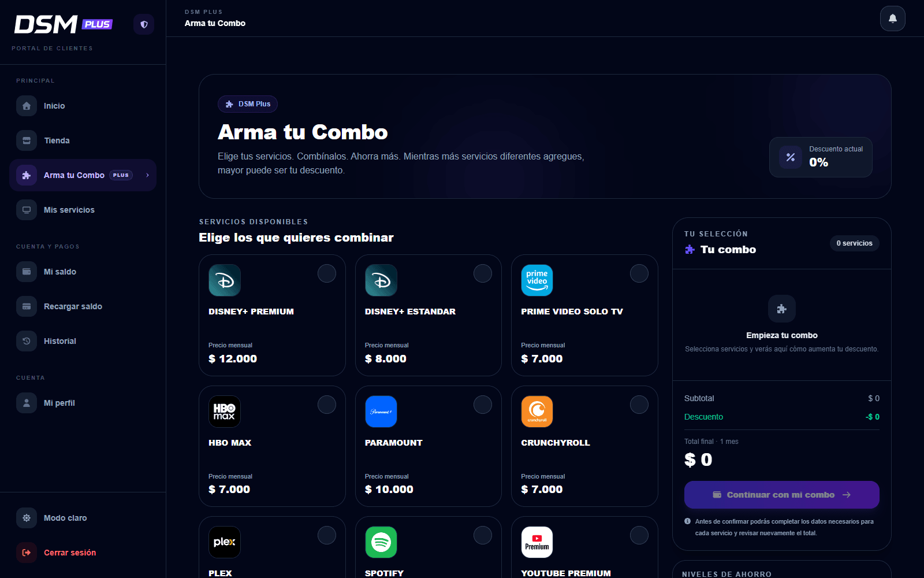Click the Plex logo
Viewport: 924px width, 578px height.
225,542
